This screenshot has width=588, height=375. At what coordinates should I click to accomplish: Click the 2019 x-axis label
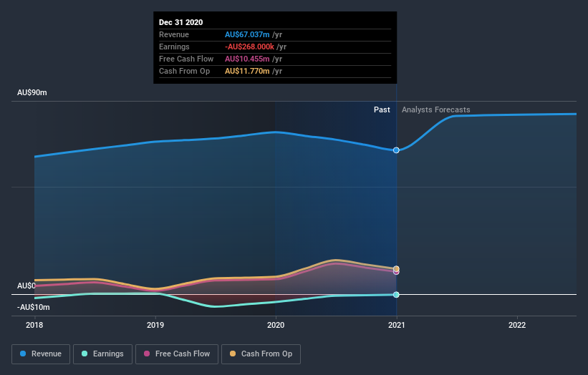pyautogui.click(x=155, y=325)
